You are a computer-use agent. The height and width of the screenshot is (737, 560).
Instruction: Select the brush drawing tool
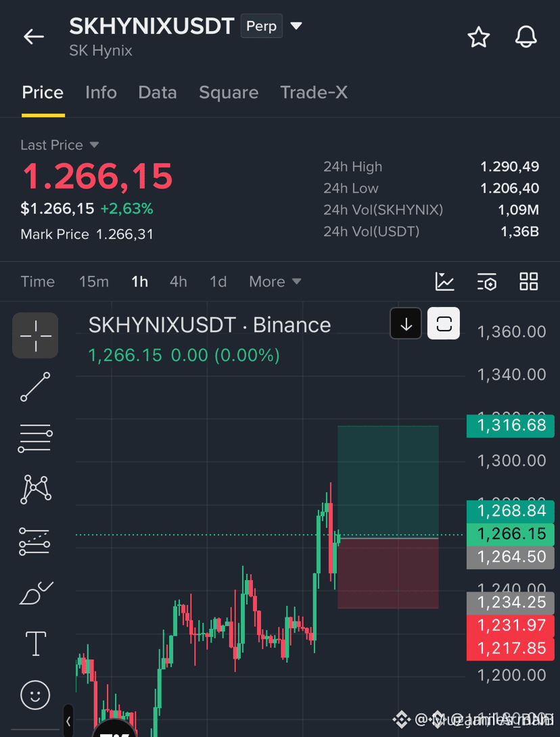point(37,593)
